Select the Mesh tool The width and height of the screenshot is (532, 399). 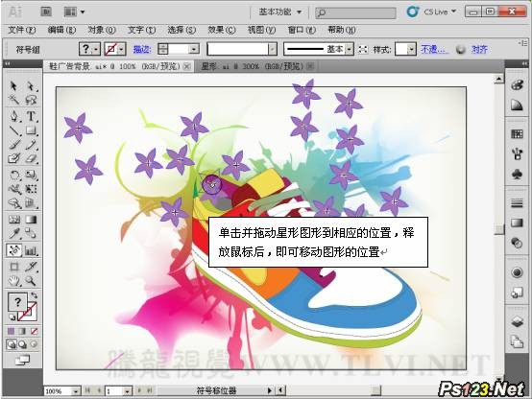(13, 220)
